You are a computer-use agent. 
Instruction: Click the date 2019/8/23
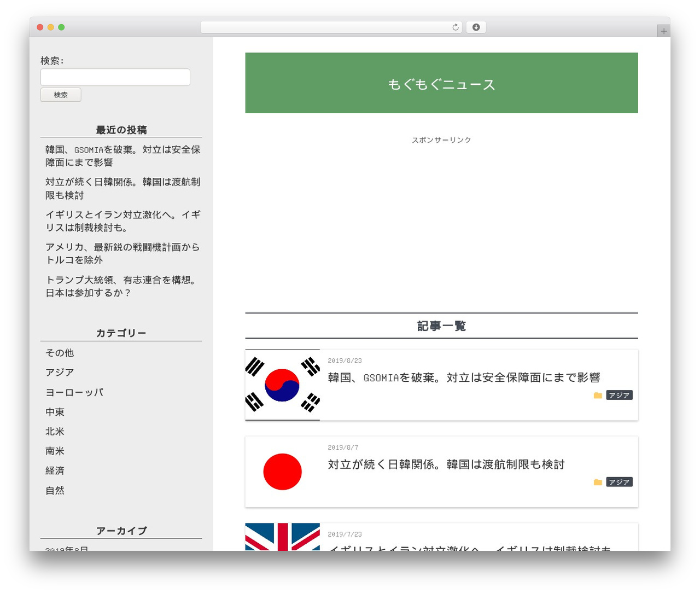(345, 361)
